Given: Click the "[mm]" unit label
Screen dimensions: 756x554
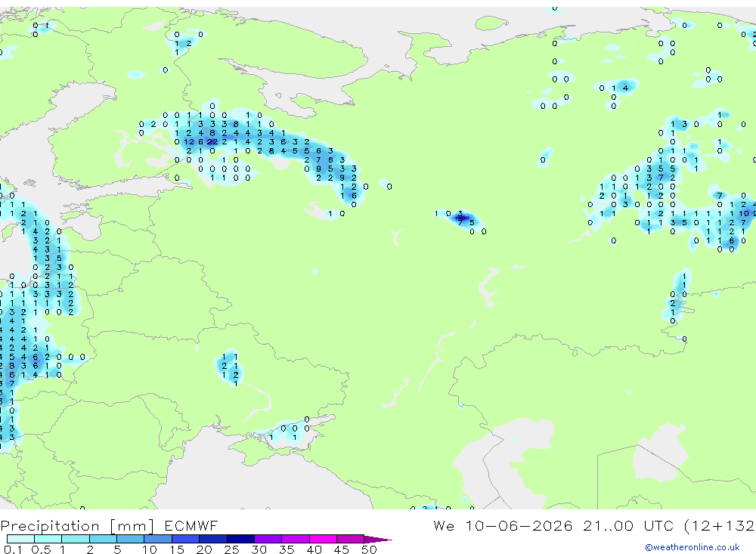Looking at the screenshot, I should [132, 525].
